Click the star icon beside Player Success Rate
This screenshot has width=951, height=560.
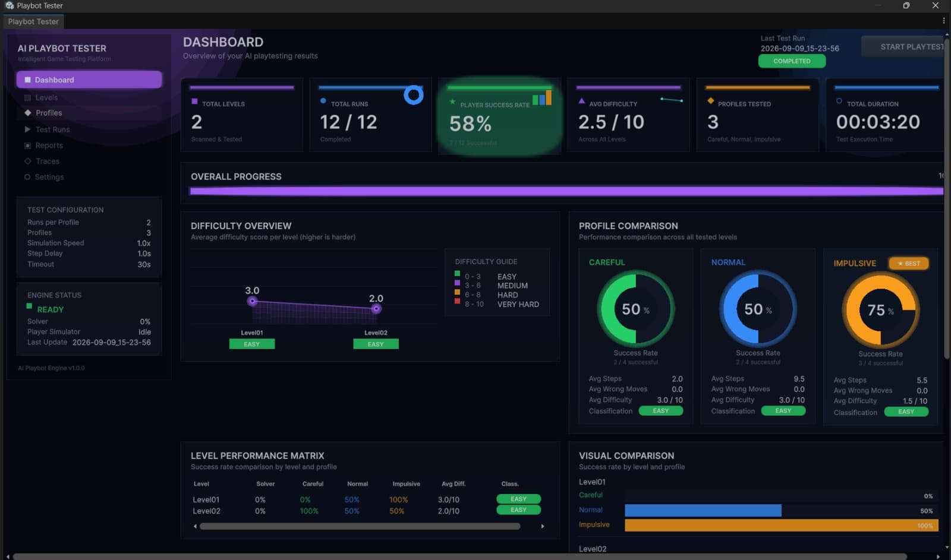click(x=453, y=102)
